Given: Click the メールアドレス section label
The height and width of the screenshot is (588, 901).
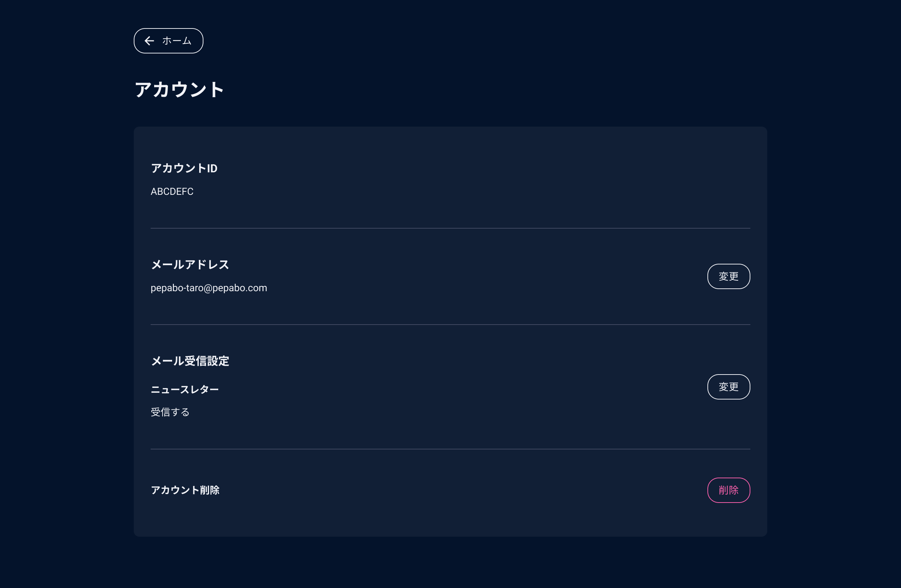Looking at the screenshot, I should click(190, 264).
